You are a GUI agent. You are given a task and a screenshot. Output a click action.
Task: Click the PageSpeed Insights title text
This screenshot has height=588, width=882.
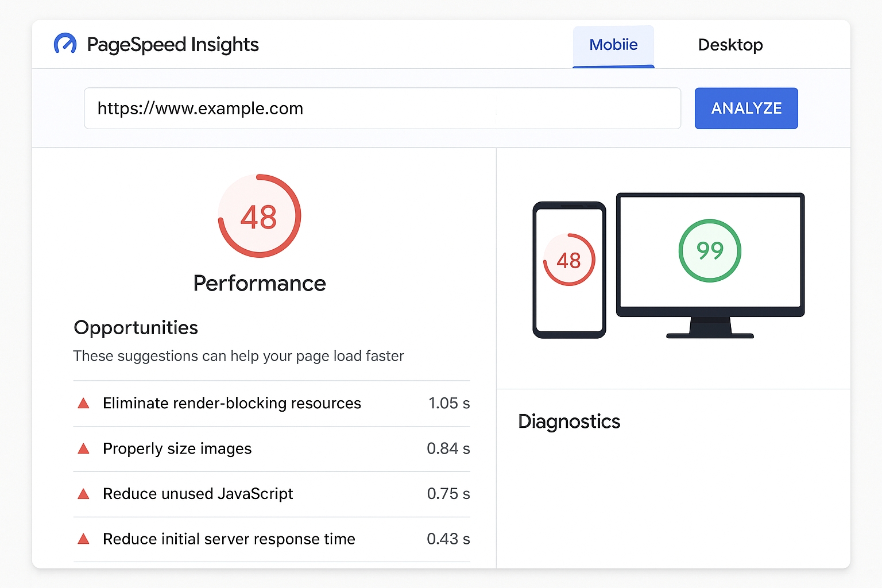tap(173, 45)
